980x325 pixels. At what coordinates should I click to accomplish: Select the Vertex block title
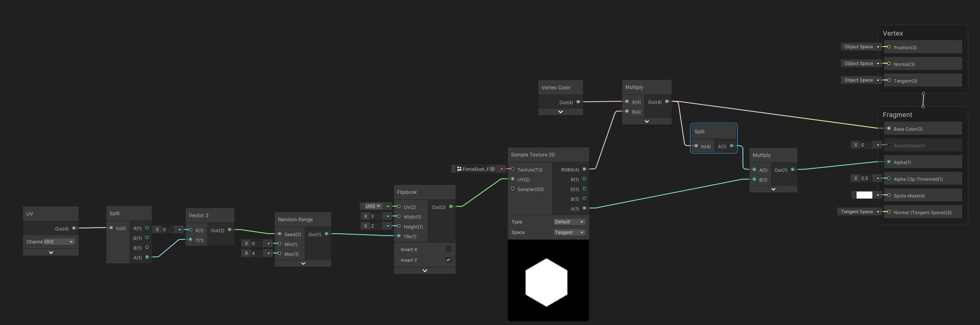coord(893,33)
